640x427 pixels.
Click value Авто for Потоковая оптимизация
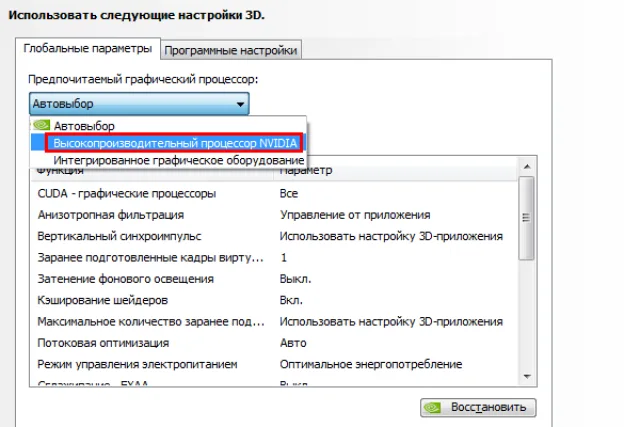coord(293,343)
